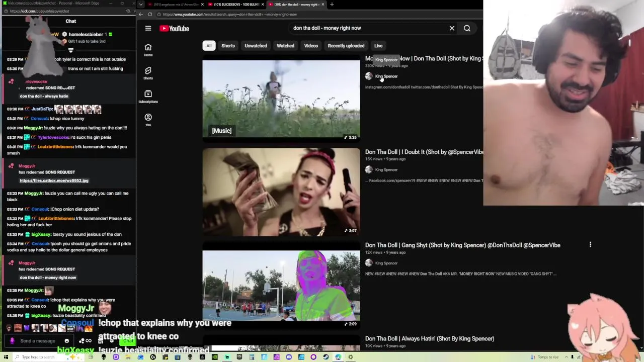Close the SUICIDEBOYS - 1000 BLUNTS tab
Screen dimensions: 644x362
click(x=263, y=5)
